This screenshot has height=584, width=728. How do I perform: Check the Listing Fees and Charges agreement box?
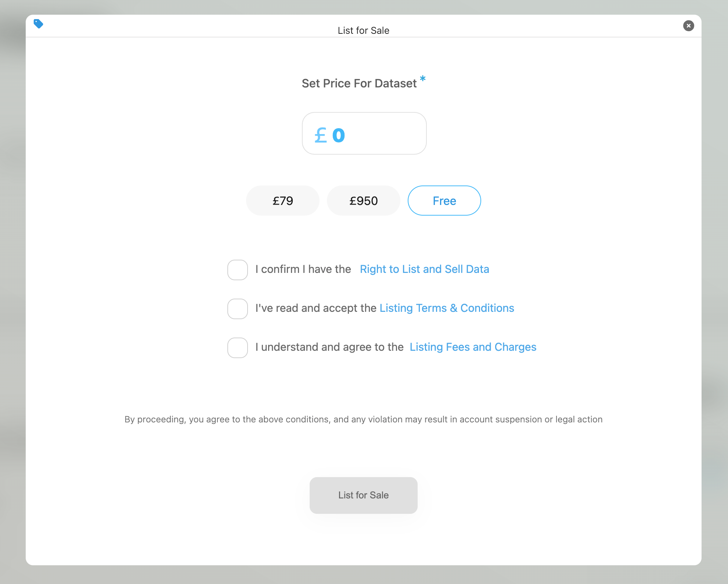237,348
